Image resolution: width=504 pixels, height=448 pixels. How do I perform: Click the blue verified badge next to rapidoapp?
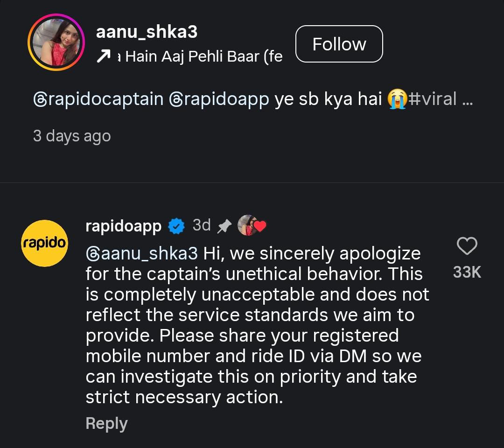point(176,226)
